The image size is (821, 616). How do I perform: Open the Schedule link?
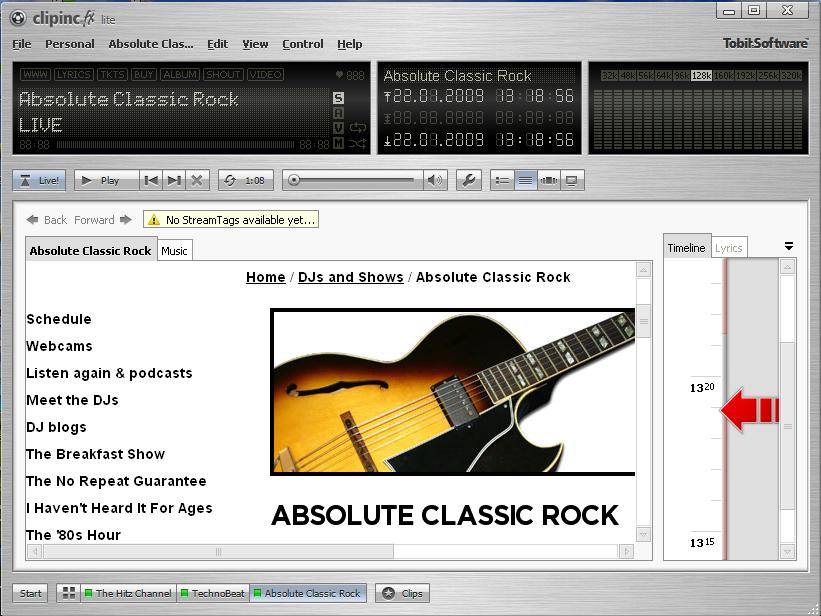click(59, 320)
